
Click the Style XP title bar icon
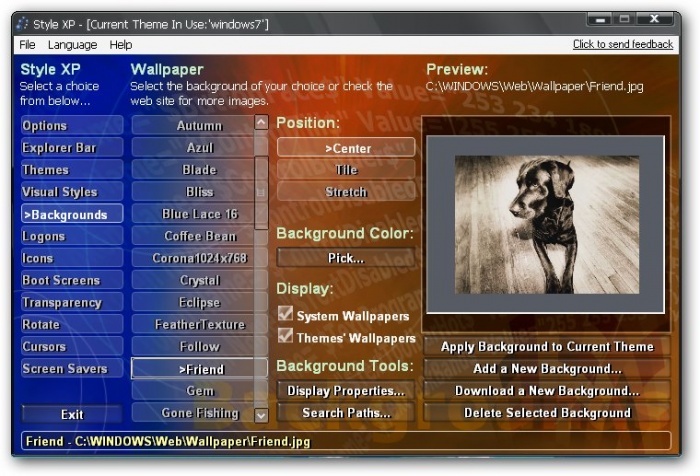(x=22, y=24)
